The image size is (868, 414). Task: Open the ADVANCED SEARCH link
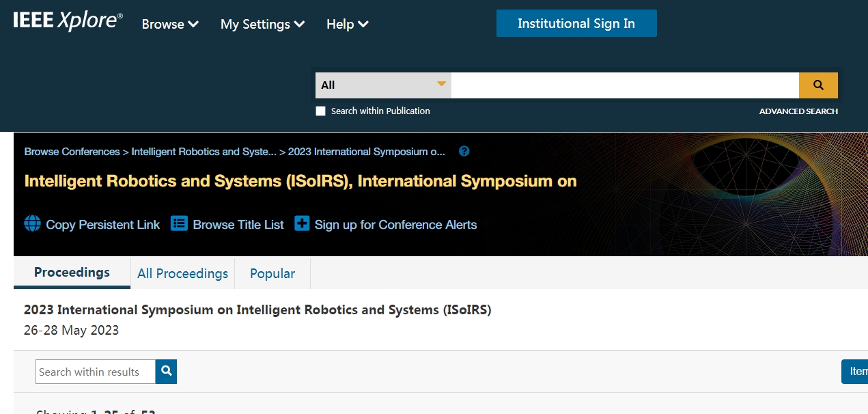point(798,111)
